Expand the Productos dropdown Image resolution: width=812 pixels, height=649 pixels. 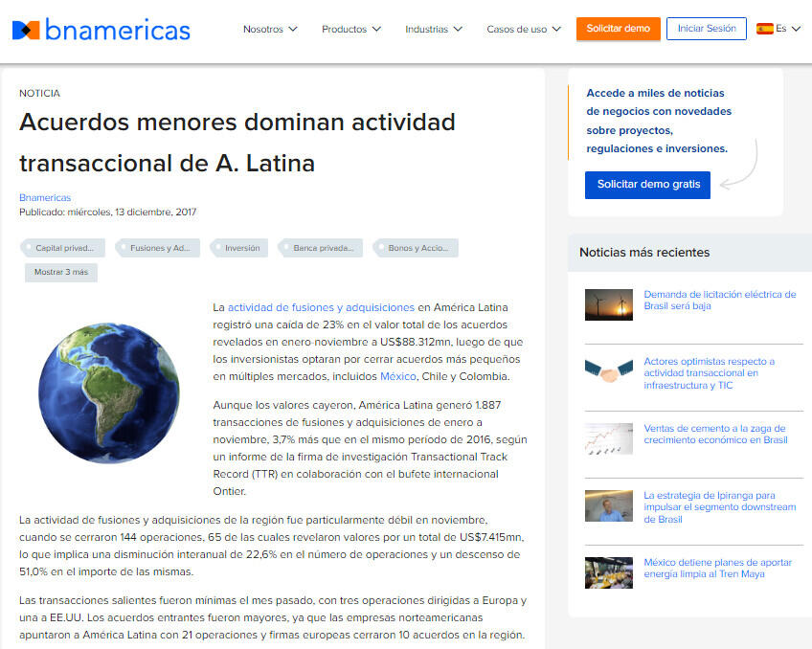point(350,29)
